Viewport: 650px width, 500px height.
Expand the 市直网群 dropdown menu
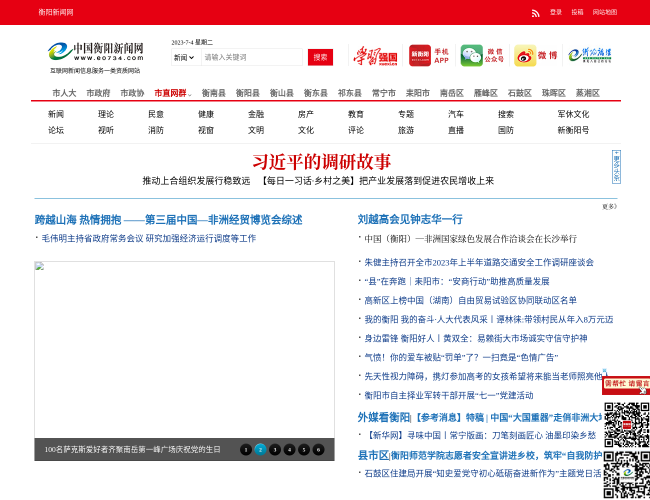172,93
